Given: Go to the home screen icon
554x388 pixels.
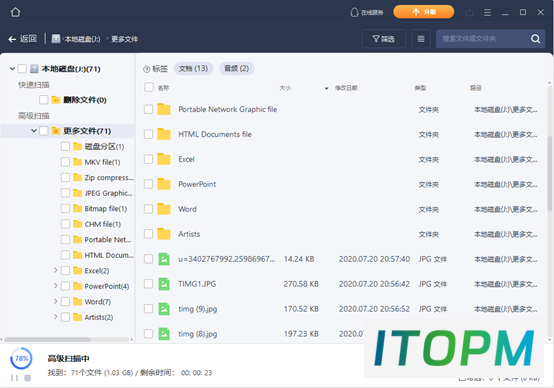Looking at the screenshot, I should 15,12.
